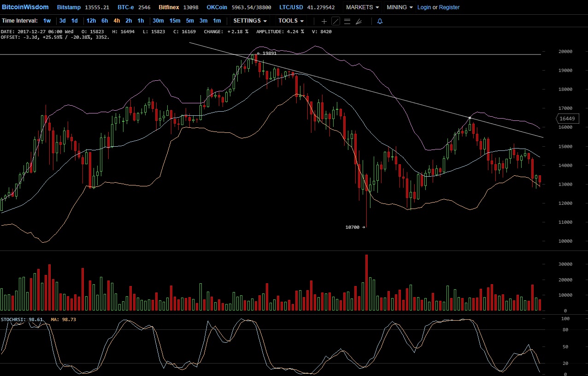The height and width of the screenshot is (376, 588).
Task: Expand the SETTINGS dropdown
Action: tap(250, 21)
